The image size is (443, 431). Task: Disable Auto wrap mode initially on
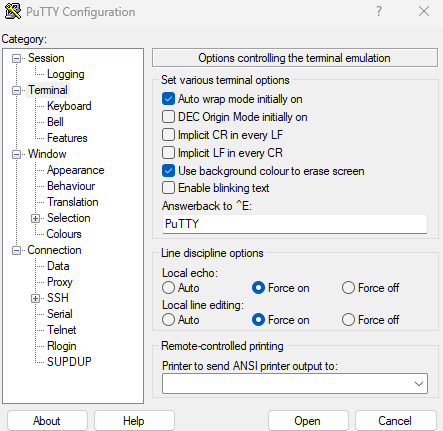tap(168, 99)
